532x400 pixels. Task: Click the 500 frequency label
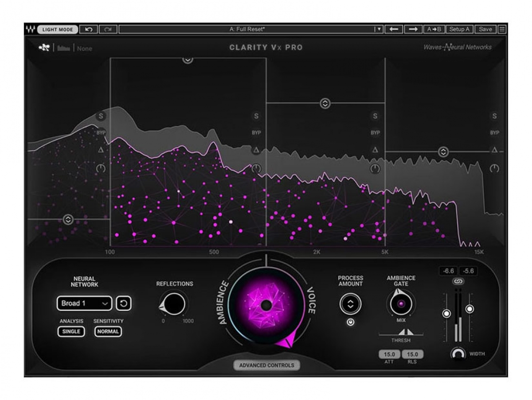click(x=214, y=252)
